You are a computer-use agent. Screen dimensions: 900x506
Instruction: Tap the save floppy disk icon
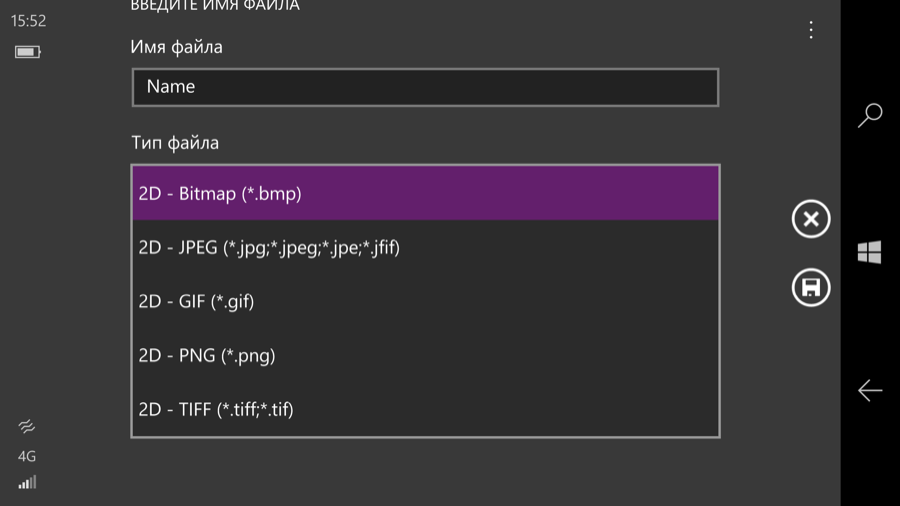pos(810,287)
